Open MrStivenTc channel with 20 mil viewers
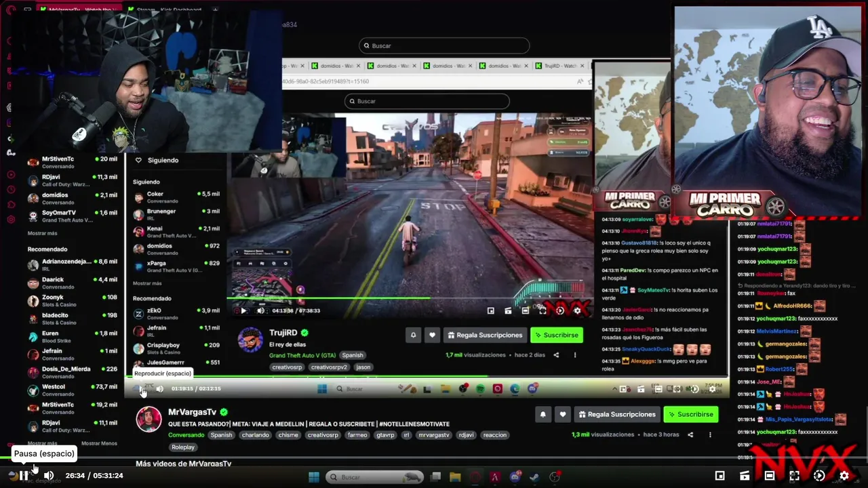 [x=73, y=162]
